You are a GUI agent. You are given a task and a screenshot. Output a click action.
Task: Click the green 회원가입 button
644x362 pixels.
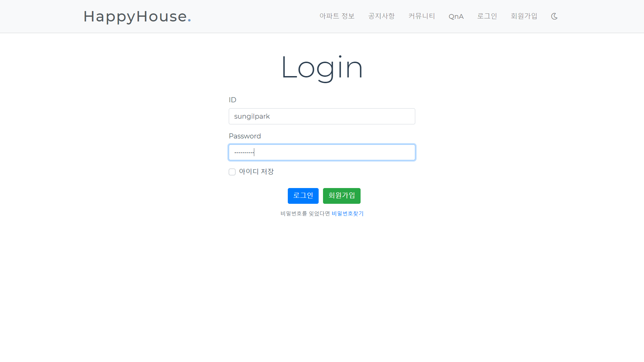click(341, 196)
